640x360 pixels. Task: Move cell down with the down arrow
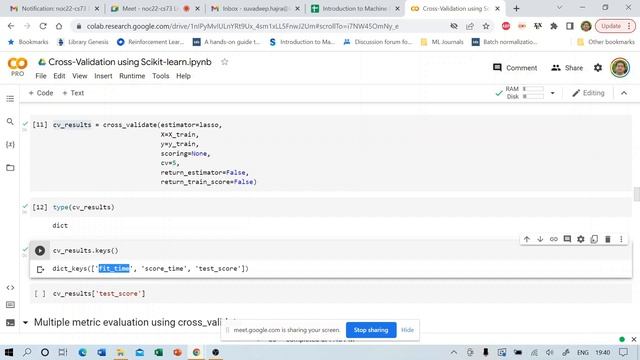pos(540,239)
